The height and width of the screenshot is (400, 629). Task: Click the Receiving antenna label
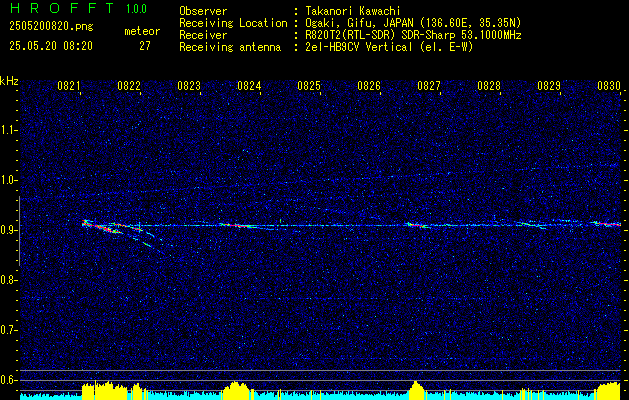tap(230, 47)
